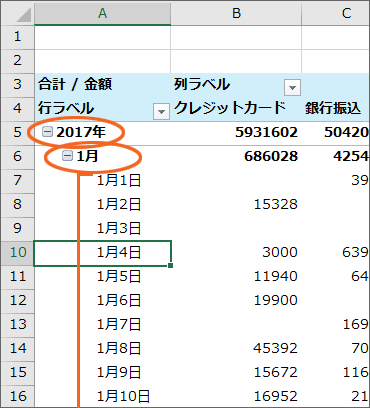Collapse the 2017年 group
This screenshot has width=370, height=408.
pyautogui.click(x=48, y=132)
